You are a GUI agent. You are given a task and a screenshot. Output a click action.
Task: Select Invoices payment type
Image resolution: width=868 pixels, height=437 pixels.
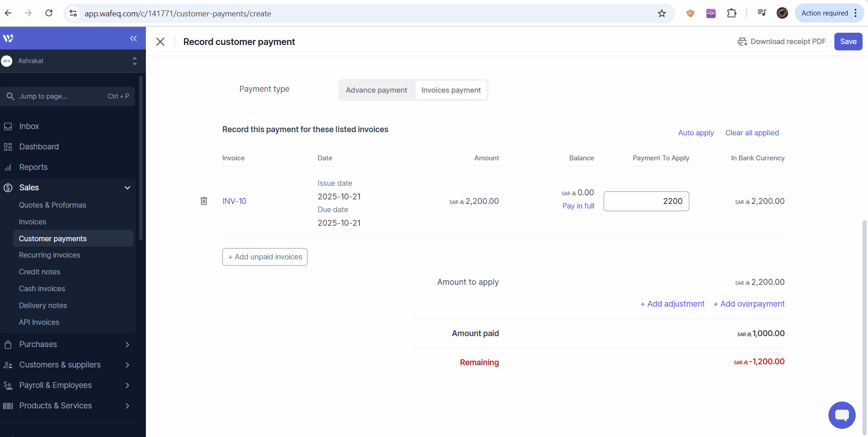point(451,90)
